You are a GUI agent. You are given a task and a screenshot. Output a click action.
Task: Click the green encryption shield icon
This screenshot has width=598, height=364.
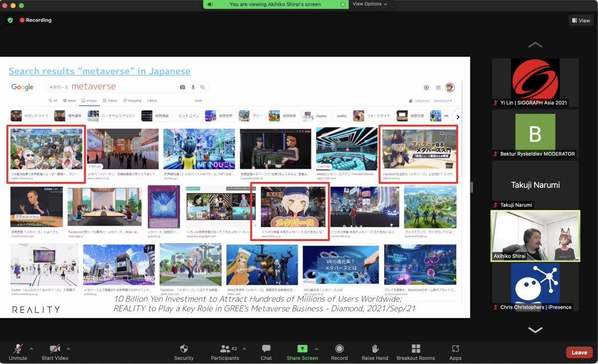click(x=9, y=20)
